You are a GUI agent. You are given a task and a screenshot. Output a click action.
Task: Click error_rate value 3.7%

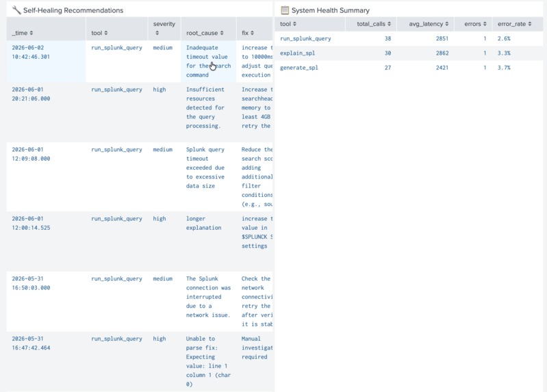tap(504, 68)
